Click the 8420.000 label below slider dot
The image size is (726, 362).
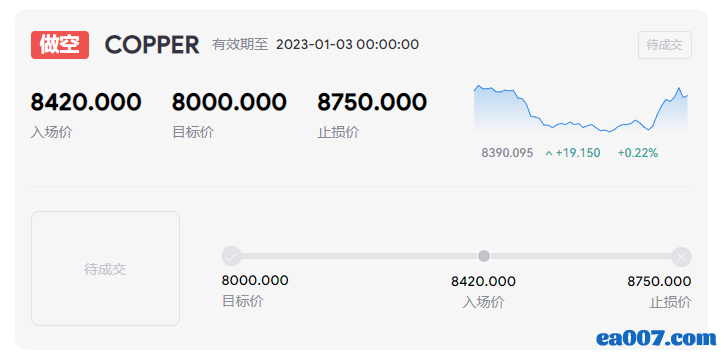(x=483, y=281)
